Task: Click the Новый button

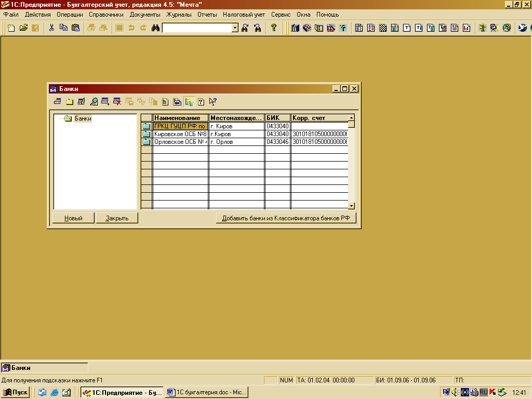Action: [x=73, y=218]
